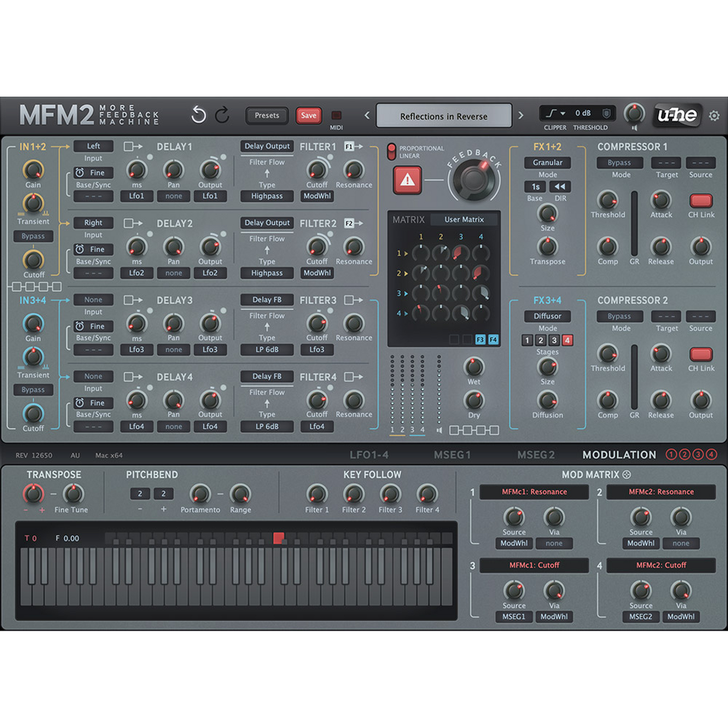Image resolution: width=728 pixels, height=728 pixels.
Task: Open settings with the gear icon
Action: (714, 116)
